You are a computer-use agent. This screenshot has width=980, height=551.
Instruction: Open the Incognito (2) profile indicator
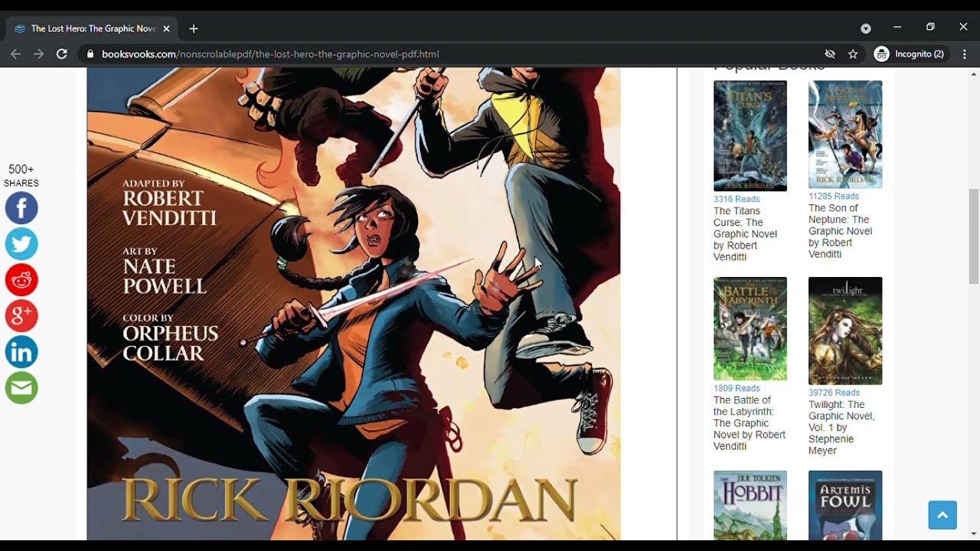click(911, 54)
